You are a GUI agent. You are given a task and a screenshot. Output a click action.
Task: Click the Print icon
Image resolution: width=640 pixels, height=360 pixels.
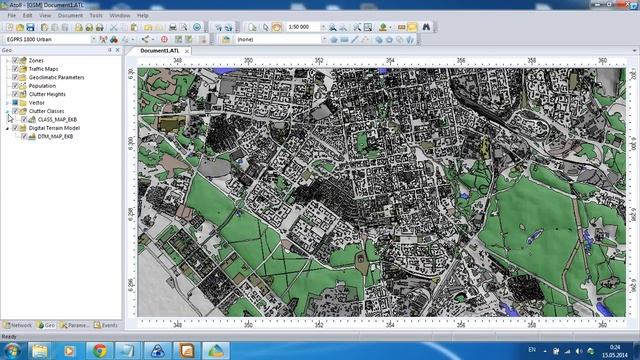tap(173, 27)
